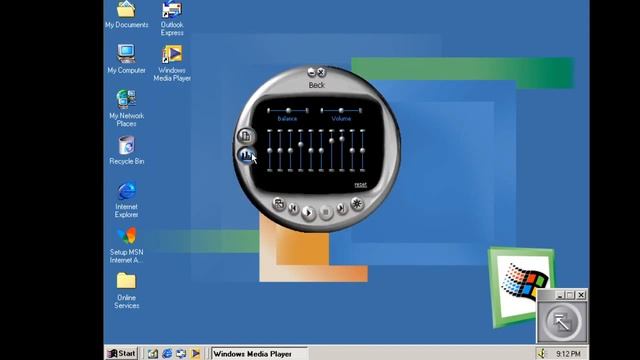
Task: Click the Volume slider knob
Action: click(341, 110)
